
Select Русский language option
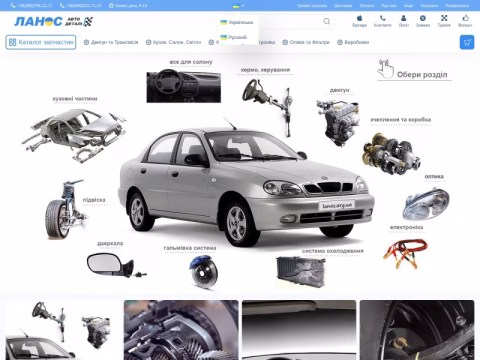tap(234, 37)
